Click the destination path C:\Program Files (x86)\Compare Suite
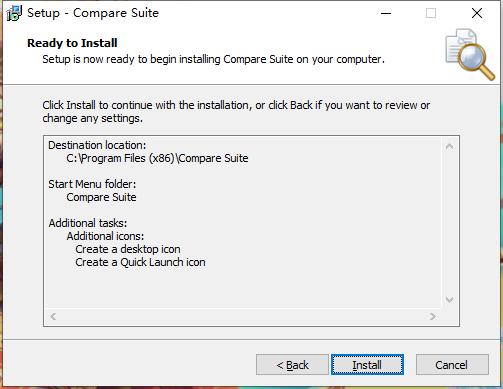The width and height of the screenshot is (503, 389). click(157, 158)
